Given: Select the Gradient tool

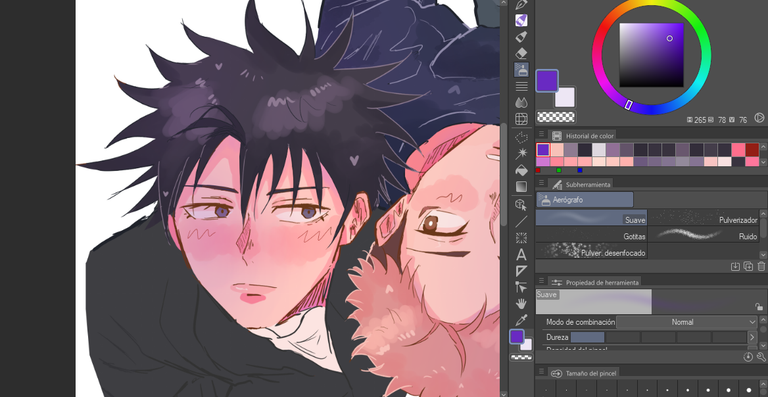Looking at the screenshot, I should click(522, 187).
